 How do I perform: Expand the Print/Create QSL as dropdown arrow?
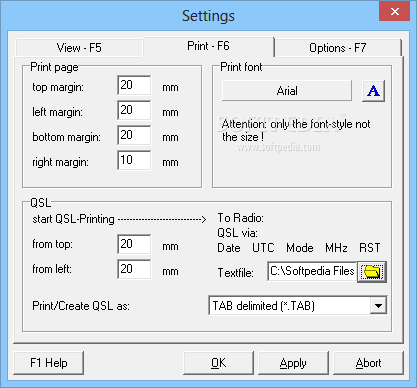(x=378, y=305)
